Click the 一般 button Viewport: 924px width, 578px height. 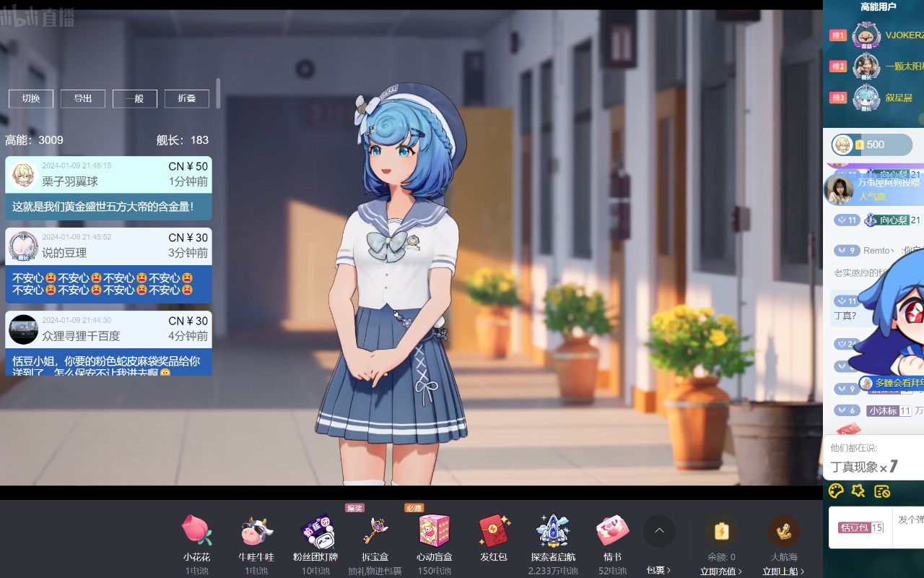pyautogui.click(x=135, y=98)
